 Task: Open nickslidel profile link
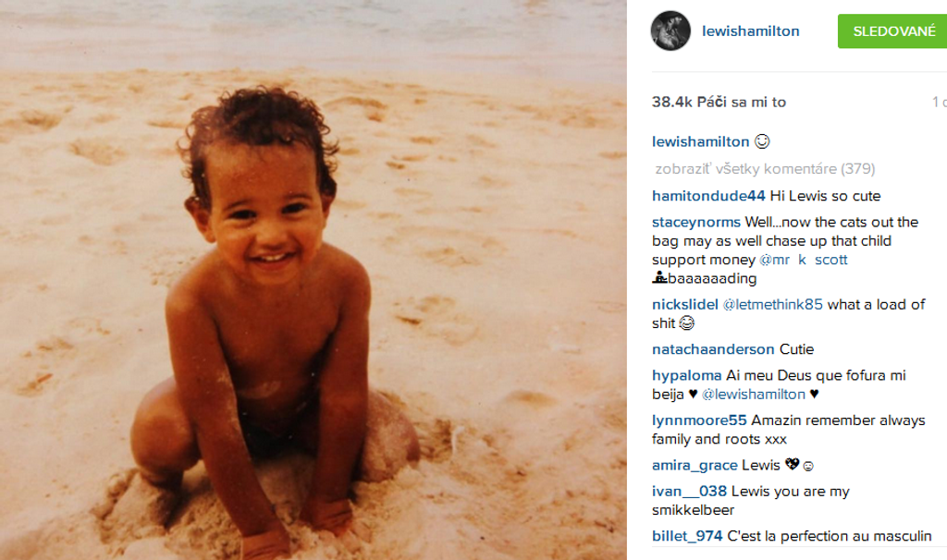[x=685, y=304]
